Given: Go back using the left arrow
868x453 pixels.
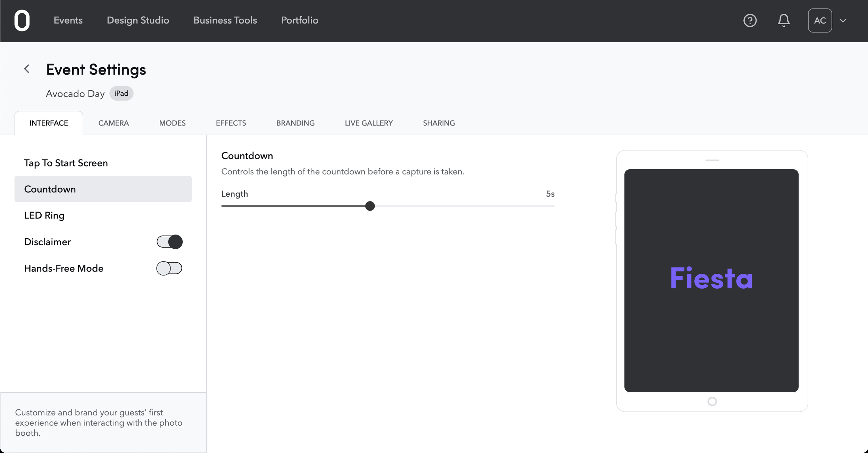Looking at the screenshot, I should pos(27,69).
